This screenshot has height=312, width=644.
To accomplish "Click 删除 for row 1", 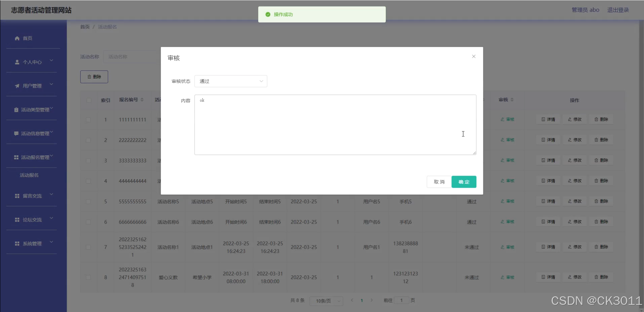I will coord(601,120).
